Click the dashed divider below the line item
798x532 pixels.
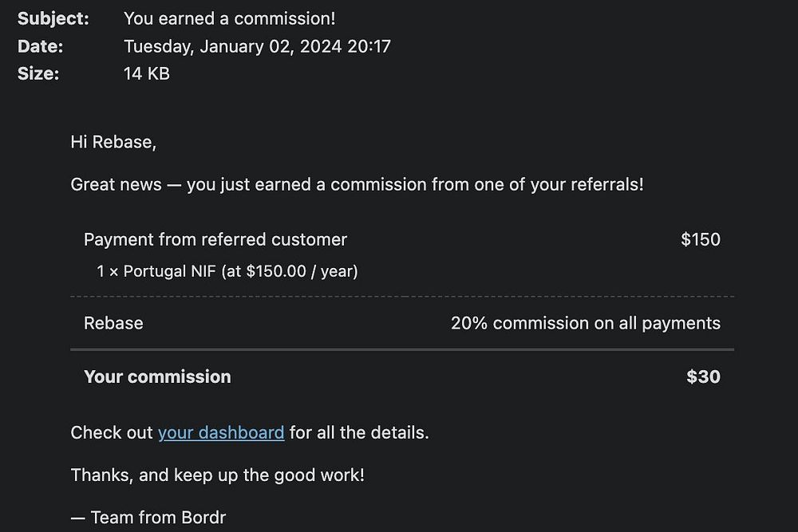pyautogui.click(x=402, y=297)
